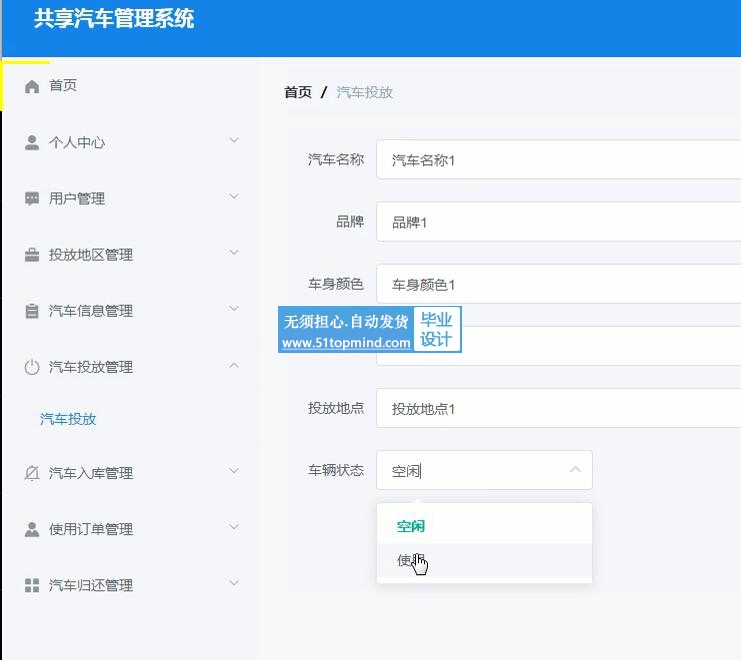The height and width of the screenshot is (660, 741).
Task: Click the clipboard icon for 汽车信息管理
Action: click(32, 311)
